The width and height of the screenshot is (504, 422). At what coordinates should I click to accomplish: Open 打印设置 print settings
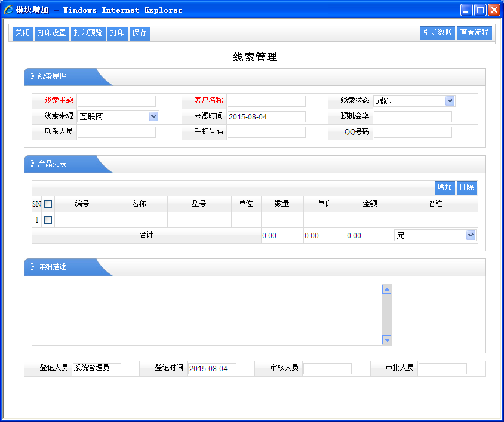tap(51, 33)
